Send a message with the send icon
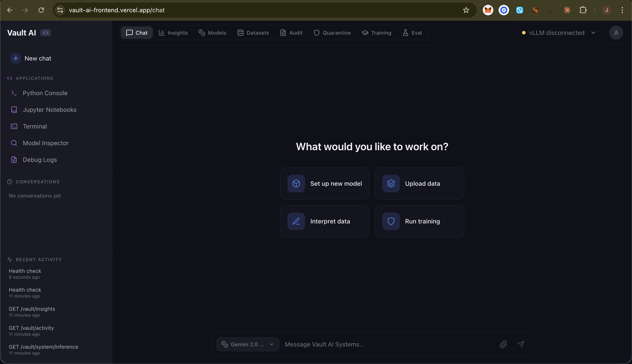632x364 pixels. [x=521, y=344]
